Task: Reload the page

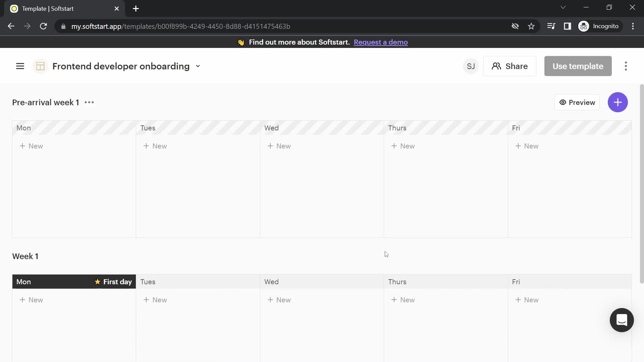Action: click(x=43, y=26)
